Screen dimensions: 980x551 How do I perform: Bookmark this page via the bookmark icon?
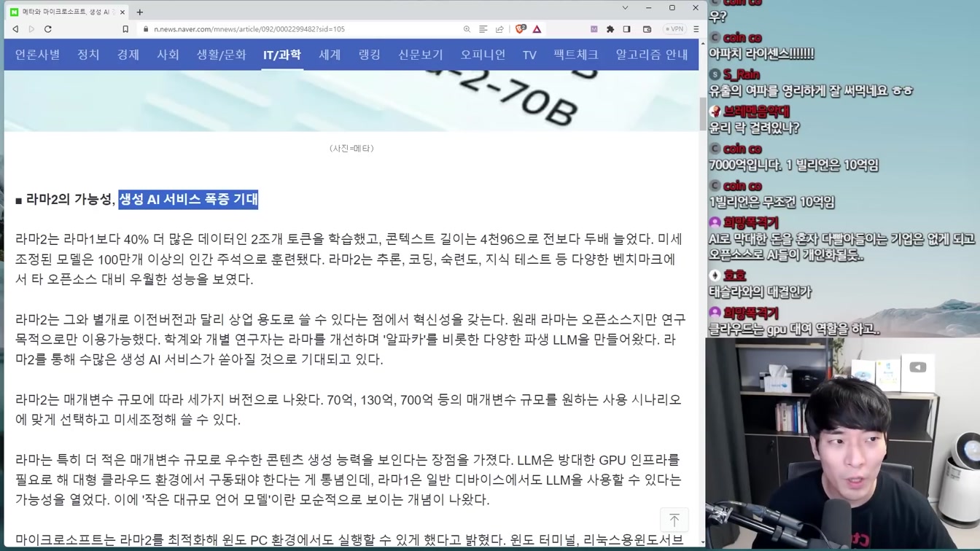[x=125, y=29]
